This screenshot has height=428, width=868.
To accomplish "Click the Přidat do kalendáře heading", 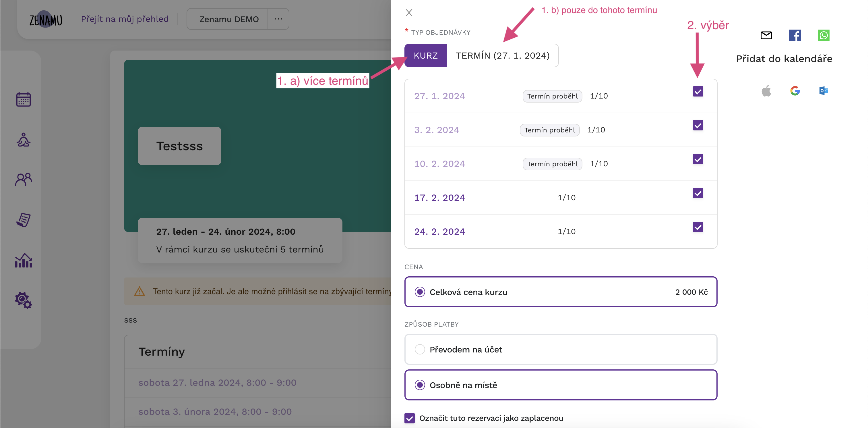I will coord(784,59).
